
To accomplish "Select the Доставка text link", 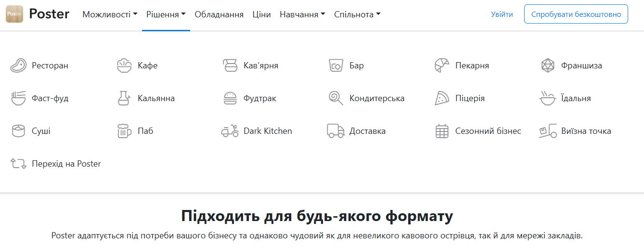I will click(368, 131).
